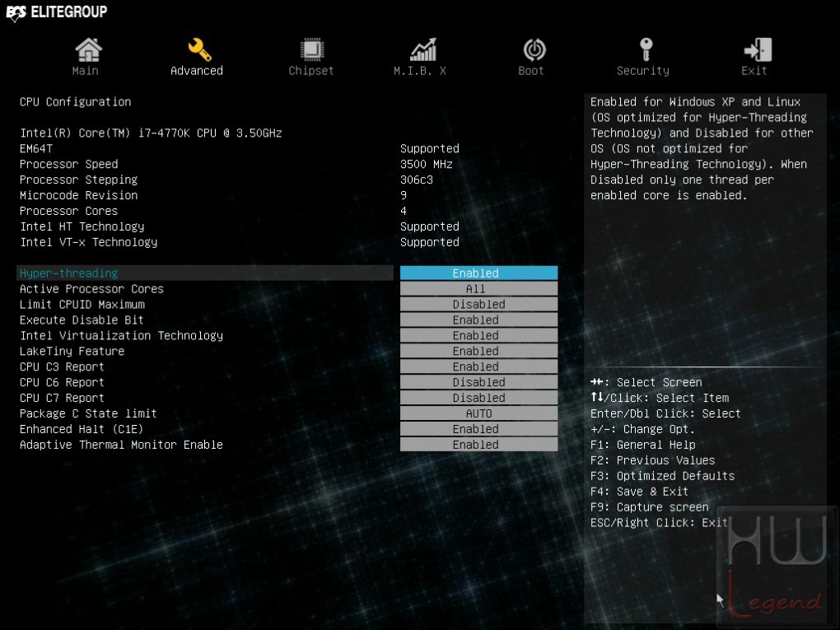Switch to the Advanced tab label
The height and width of the screenshot is (630, 840).
tap(197, 71)
